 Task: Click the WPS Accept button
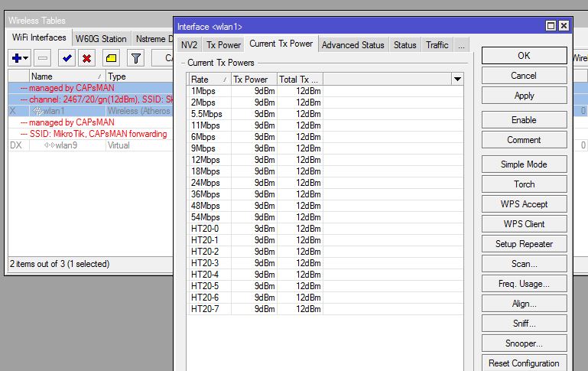pos(524,203)
